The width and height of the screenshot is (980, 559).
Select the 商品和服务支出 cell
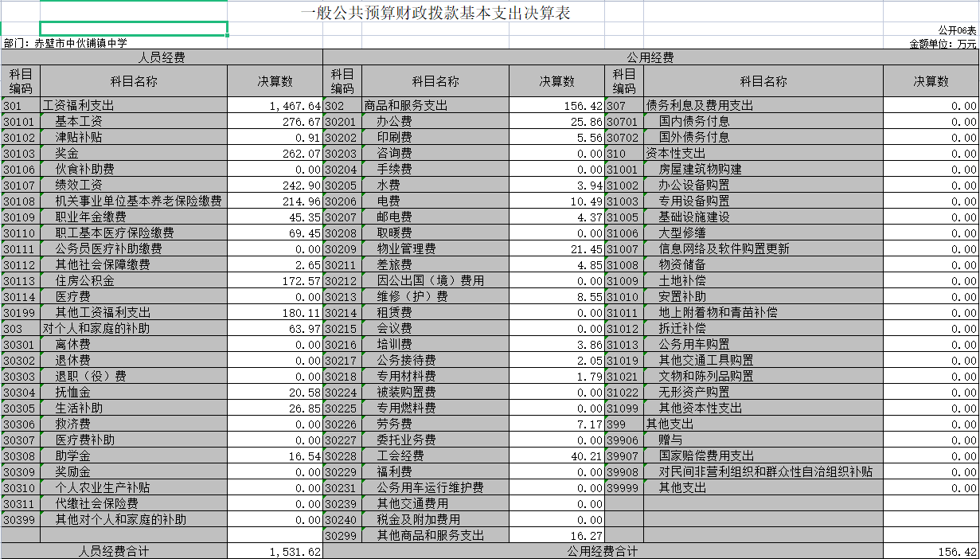[435, 105]
